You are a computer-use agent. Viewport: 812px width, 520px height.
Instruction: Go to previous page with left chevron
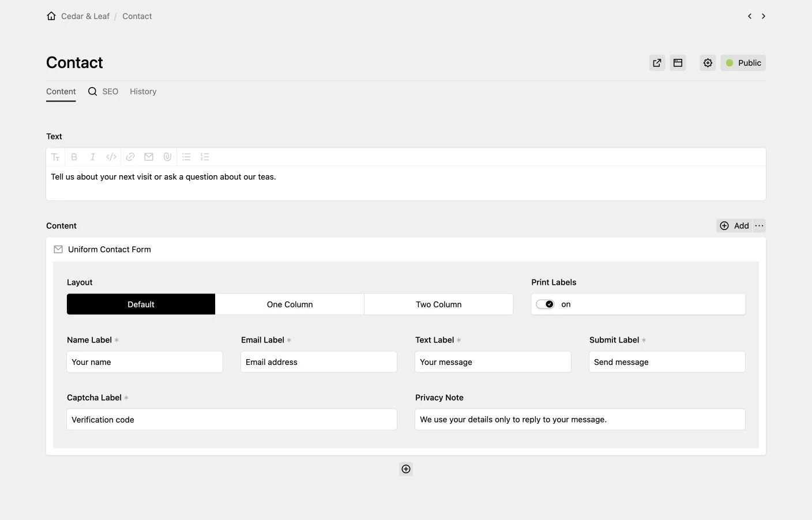[x=750, y=16]
